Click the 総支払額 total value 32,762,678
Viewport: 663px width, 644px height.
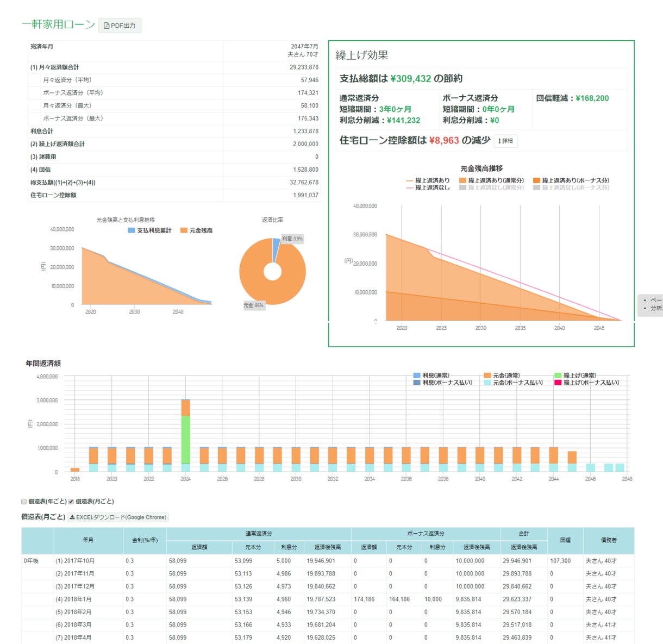coord(304,183)
